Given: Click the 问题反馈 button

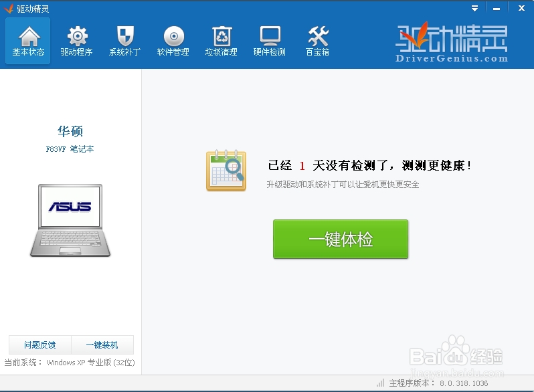Looking at the screenshot, I should tap(40, 345).
